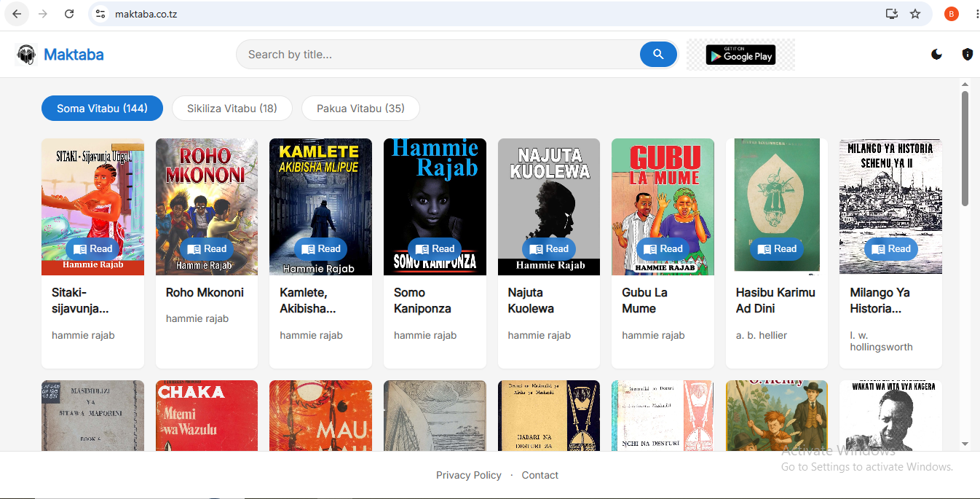Click Read on the Gubu La Mume book
The image size is (980, 499).
click(x=663, y=249)
